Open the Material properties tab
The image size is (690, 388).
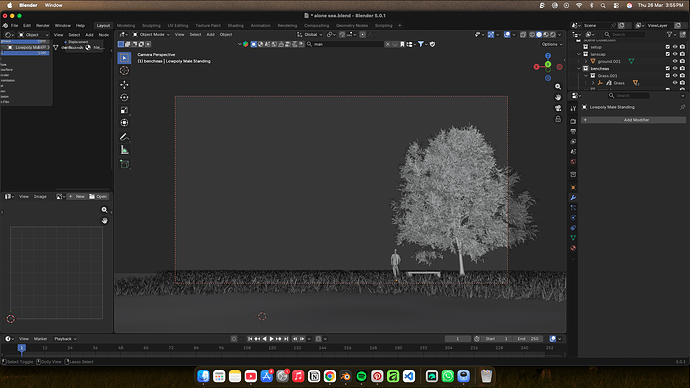point(573,248)
